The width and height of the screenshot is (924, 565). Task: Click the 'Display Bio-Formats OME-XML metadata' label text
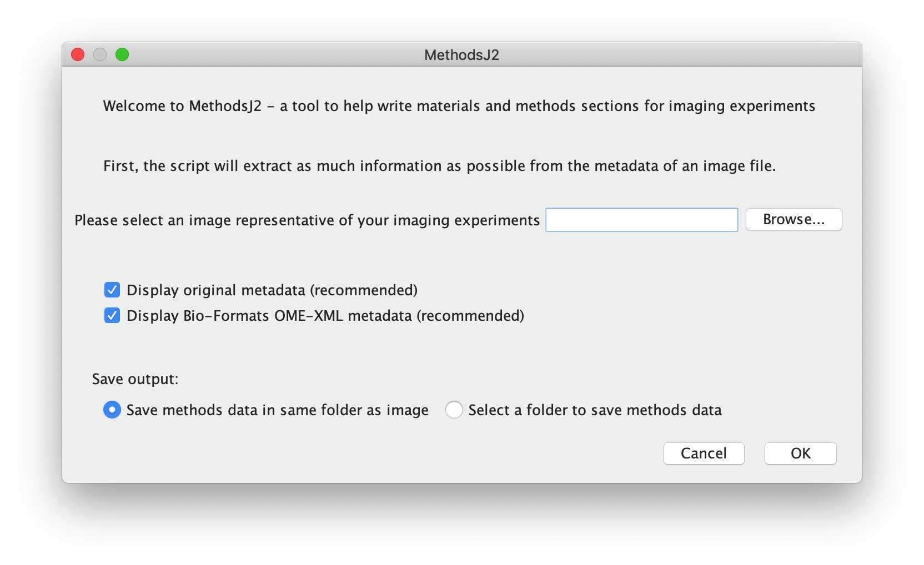[x=325, y=316]
